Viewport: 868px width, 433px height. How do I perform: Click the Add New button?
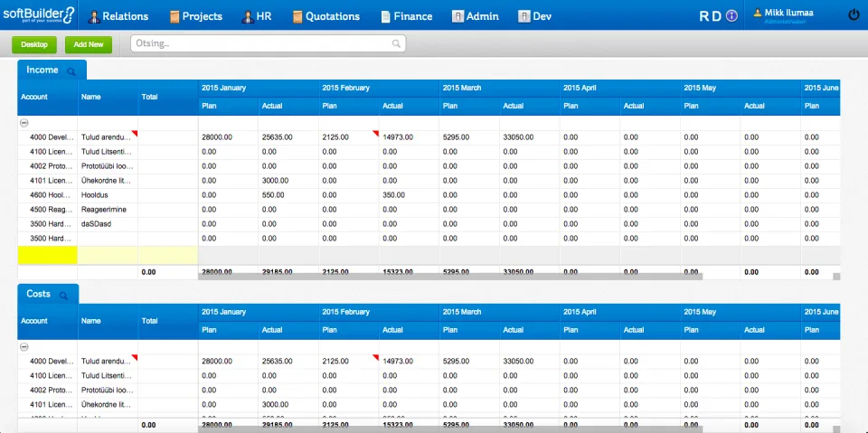(89, 45)
